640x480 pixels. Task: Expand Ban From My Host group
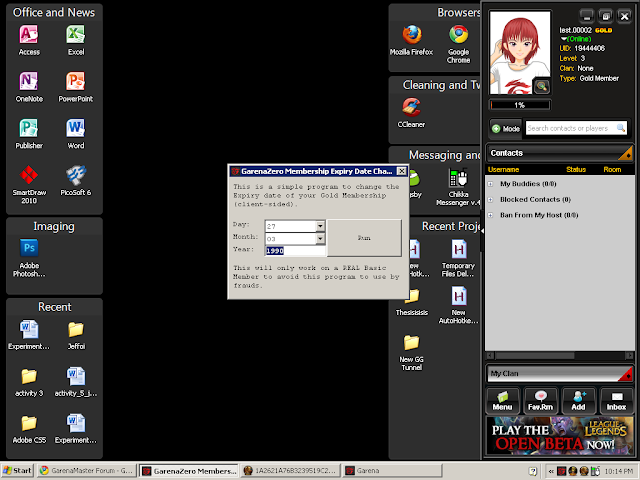coord(490,215)
